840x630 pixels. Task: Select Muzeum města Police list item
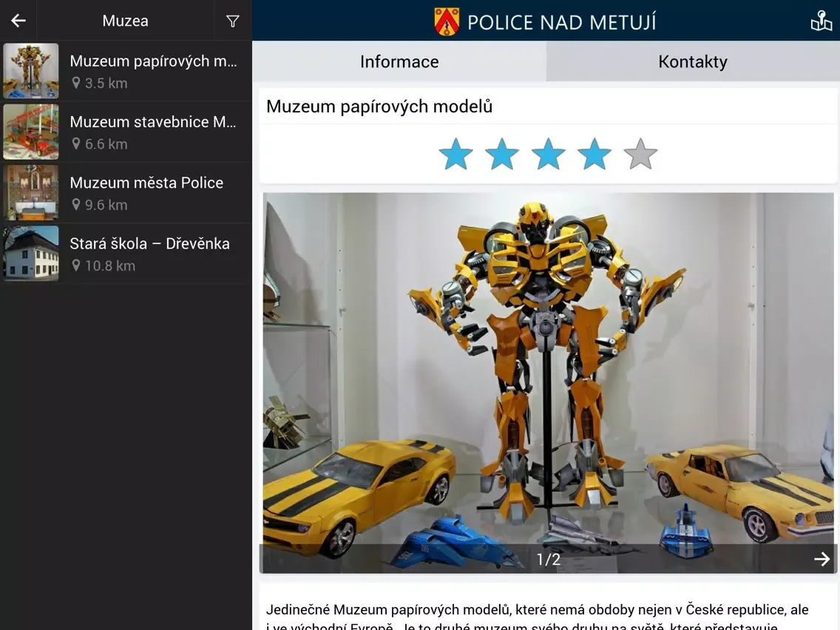tap(126, 193)
